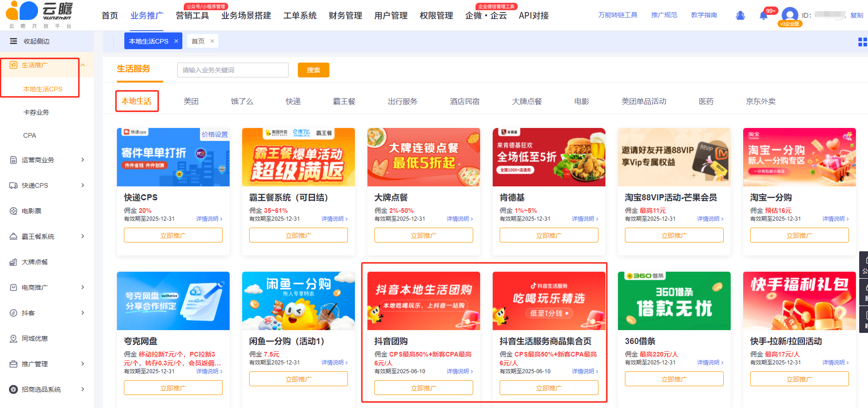
Task: Switch to the 美团 category tab
Action: (x=191, y=102)
